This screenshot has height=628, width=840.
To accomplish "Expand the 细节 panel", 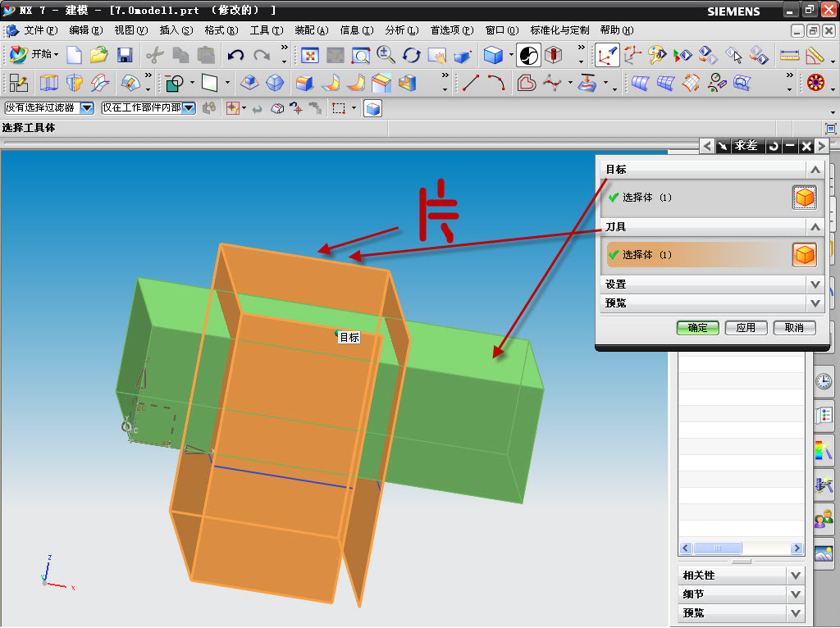I will 796,594.
